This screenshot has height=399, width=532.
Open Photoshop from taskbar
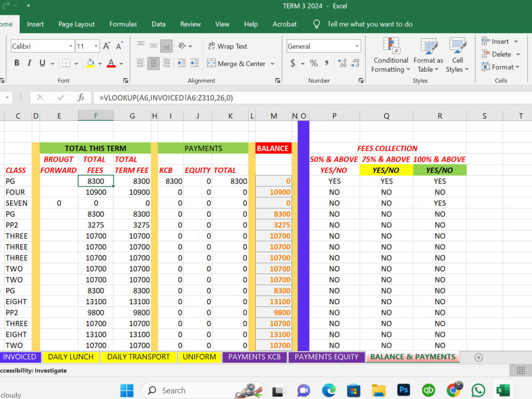403,390
